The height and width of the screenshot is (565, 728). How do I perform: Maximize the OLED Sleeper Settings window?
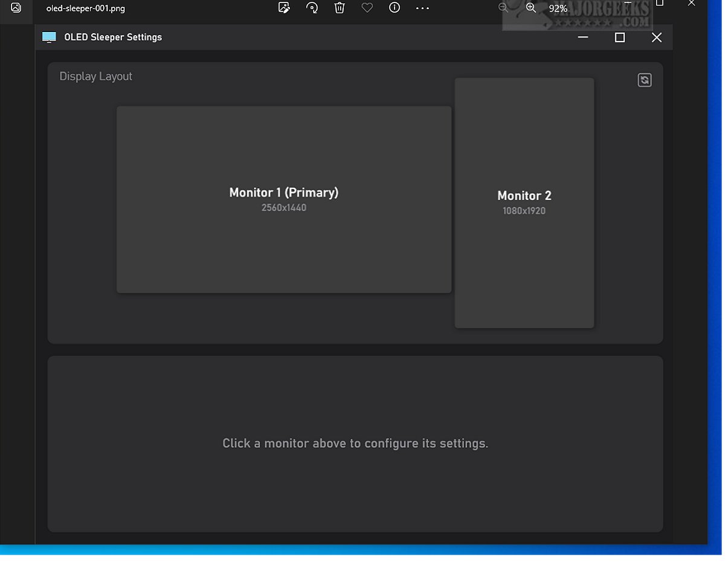[x=619, y=37]
